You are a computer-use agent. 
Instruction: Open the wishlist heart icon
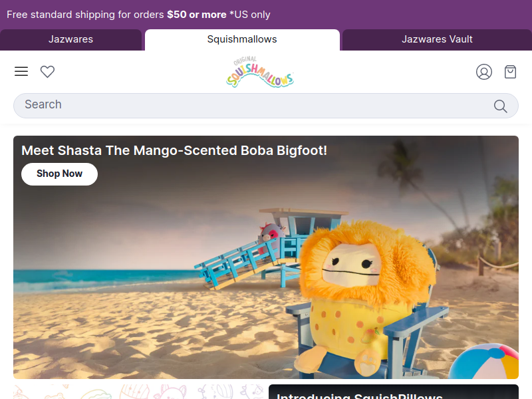pos(47,72)
